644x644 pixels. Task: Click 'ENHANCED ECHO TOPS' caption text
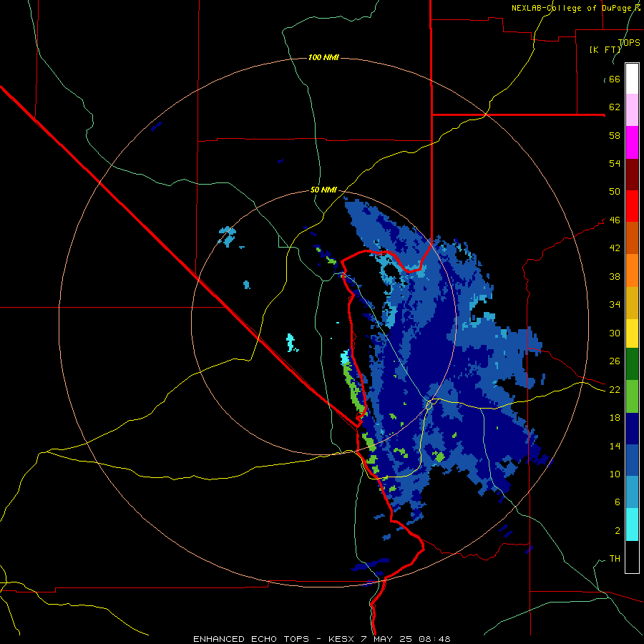251,639
